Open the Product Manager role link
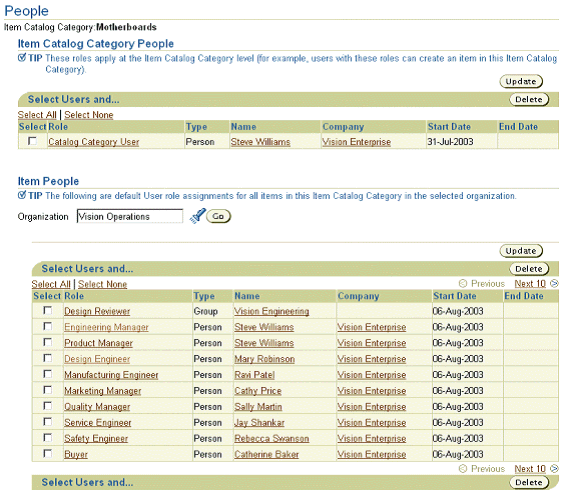The height and width of the screenshot is (495, 564). click(99, 343)
